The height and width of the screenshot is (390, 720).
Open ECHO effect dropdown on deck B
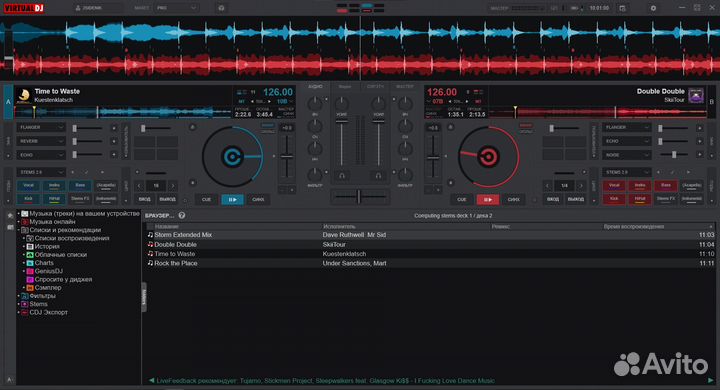coord(626,141)
